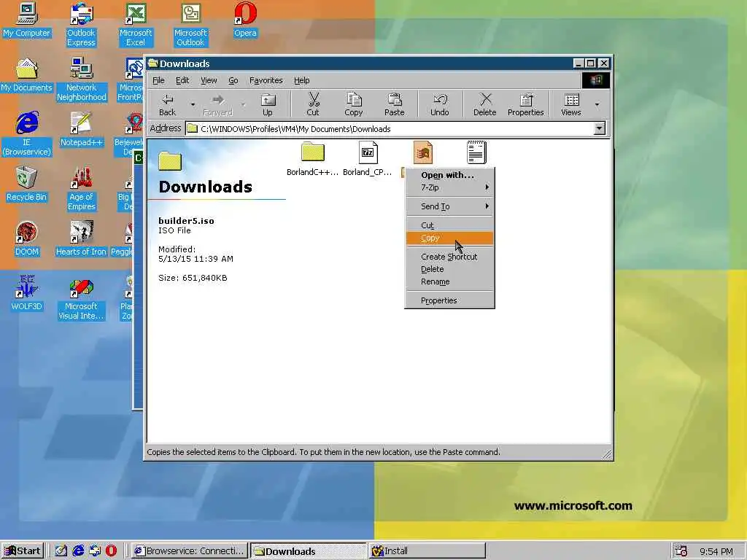This screenshot has width=747, height=560.
Task: Click the Address path field
Action: click(390, 128)
